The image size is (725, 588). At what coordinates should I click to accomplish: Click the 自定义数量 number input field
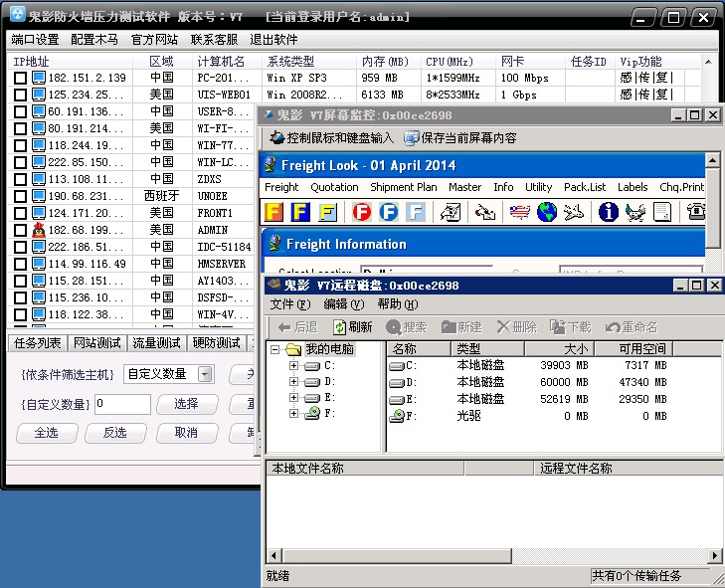click(123, 404)
